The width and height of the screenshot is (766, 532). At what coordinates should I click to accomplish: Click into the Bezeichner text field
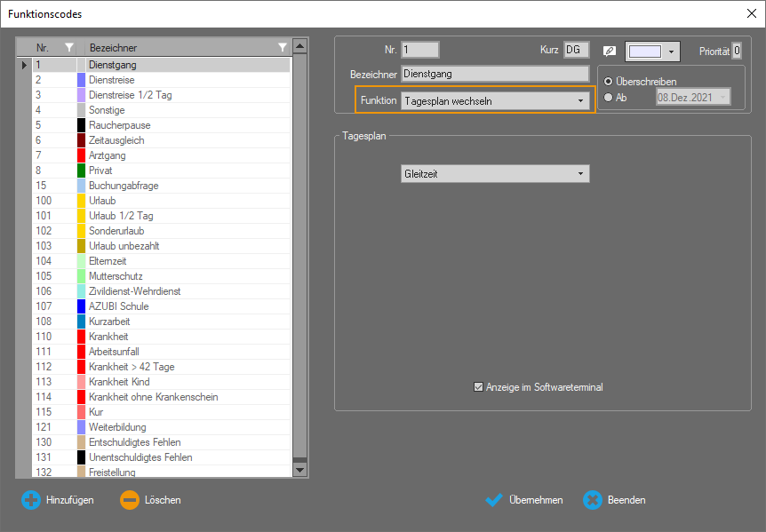[x=495, y=74]
